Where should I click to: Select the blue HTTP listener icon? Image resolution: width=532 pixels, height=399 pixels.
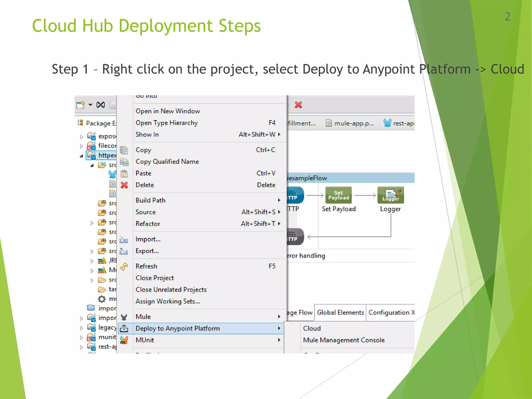click(x=295, y=195)
